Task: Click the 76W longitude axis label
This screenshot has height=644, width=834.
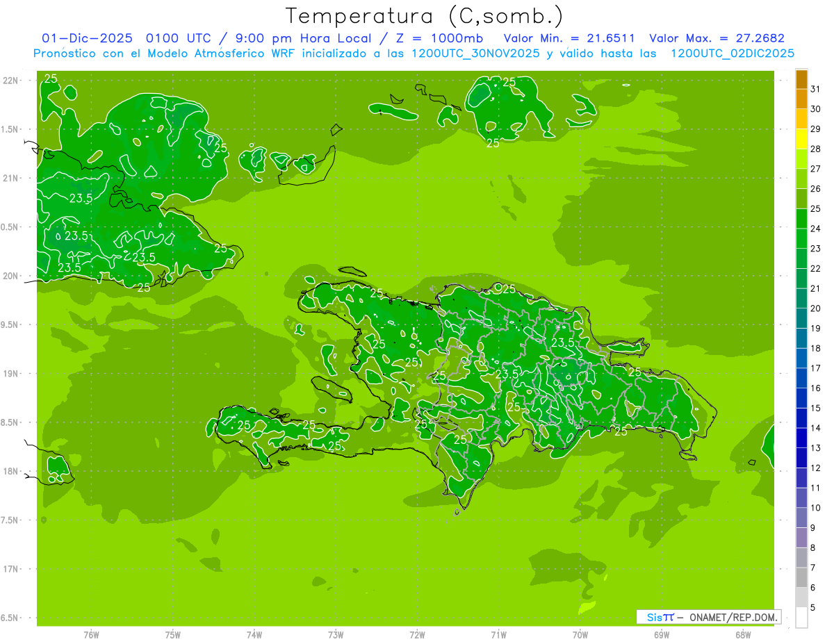Action: point(91,635)
